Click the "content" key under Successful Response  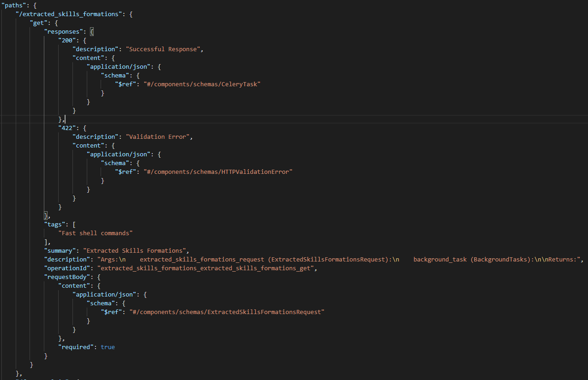tap(89, 58)
